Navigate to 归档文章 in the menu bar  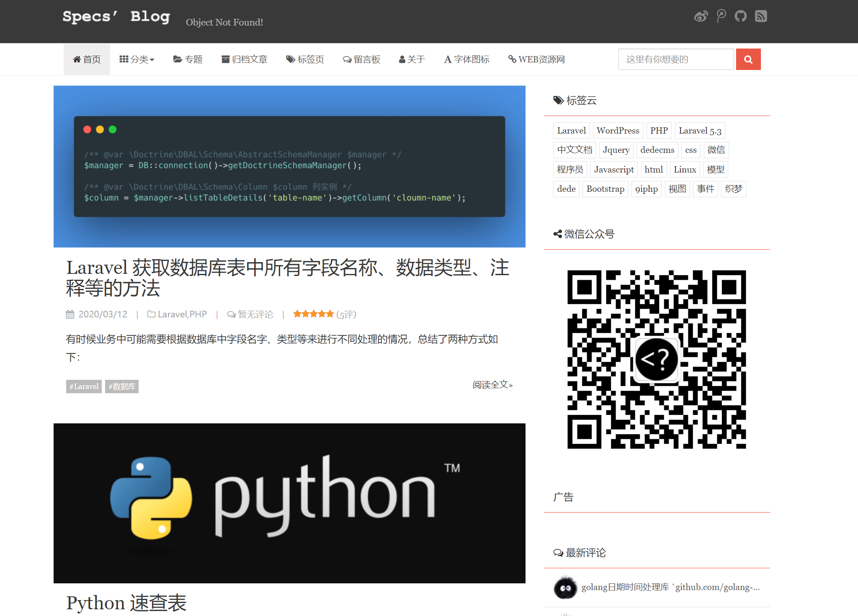[244, 59]
